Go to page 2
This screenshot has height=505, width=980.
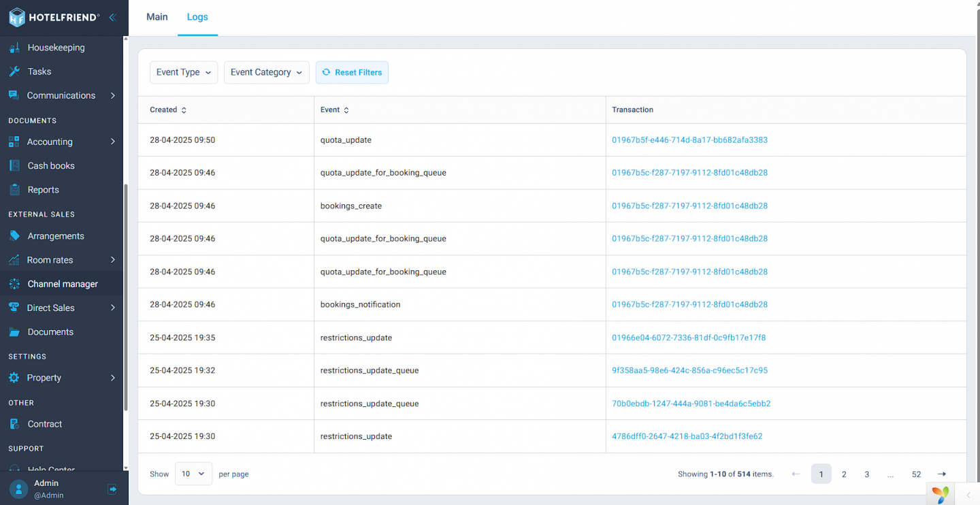pos(844,474)
